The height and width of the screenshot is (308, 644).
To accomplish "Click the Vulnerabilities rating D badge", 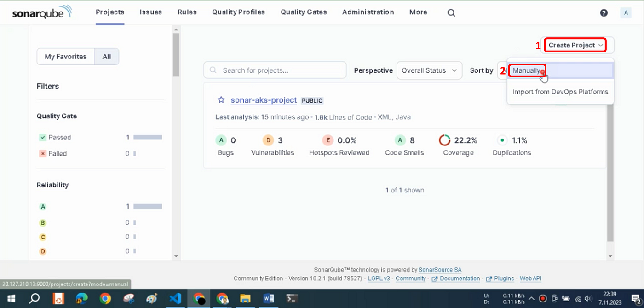I will (268, 140).
